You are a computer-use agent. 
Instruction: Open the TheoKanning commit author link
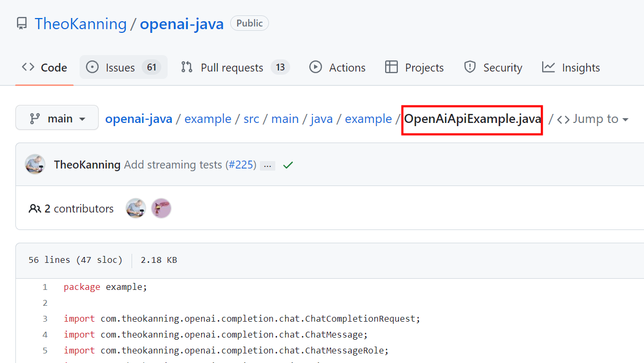87,165
